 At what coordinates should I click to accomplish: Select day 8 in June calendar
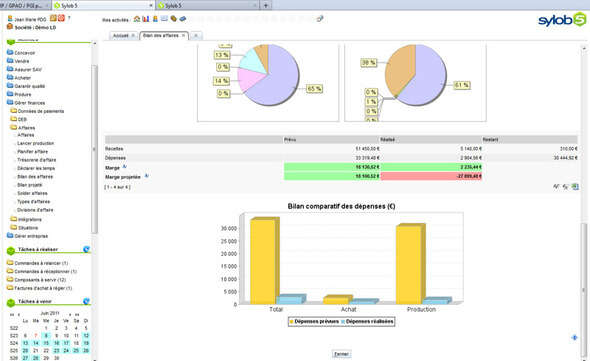click(46, 335)
